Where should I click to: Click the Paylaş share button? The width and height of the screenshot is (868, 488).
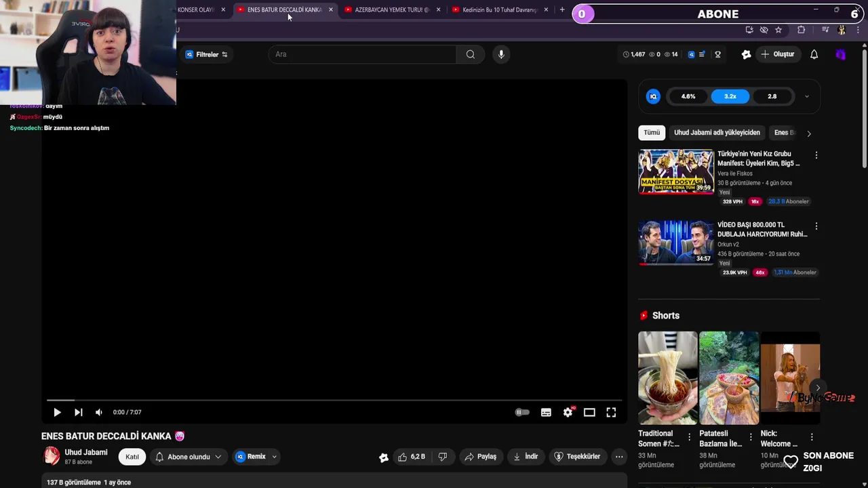480,457
